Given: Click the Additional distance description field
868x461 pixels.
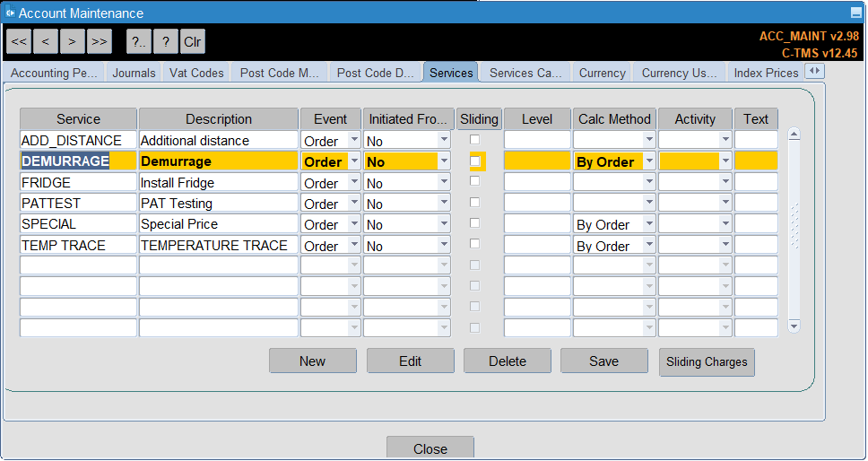Looking at the screenshot, I should pyautogui.click(x=219, y=140).
